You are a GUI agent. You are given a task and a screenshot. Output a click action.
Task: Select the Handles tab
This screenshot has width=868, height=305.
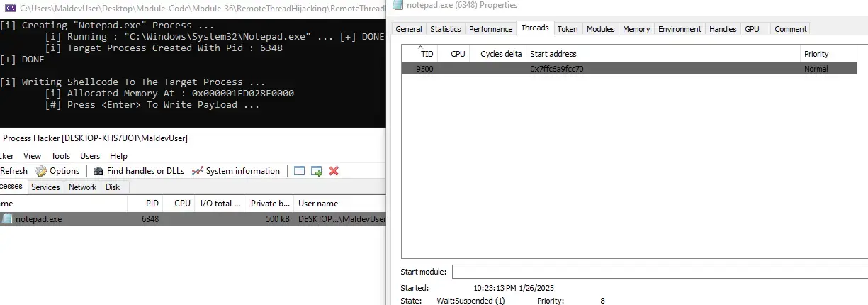coord(723,29)
